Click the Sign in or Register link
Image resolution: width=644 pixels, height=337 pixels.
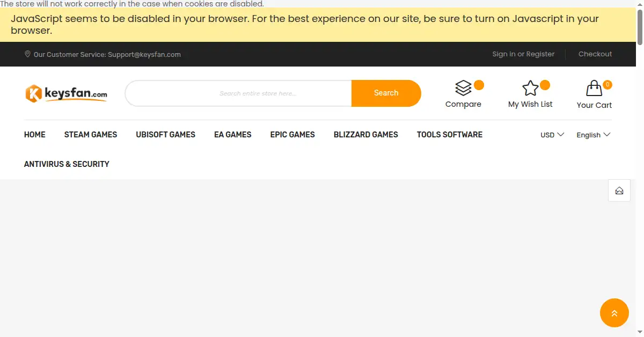(x=524, y=54)
